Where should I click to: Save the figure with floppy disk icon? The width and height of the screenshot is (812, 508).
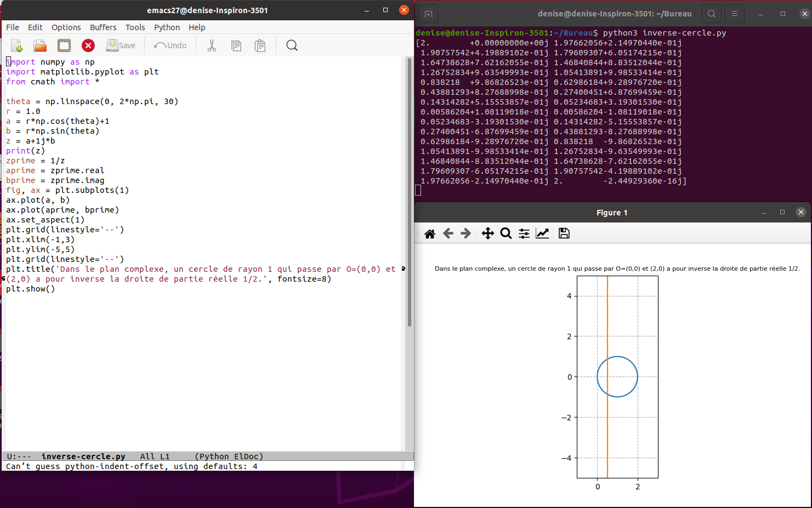point(564,233)
